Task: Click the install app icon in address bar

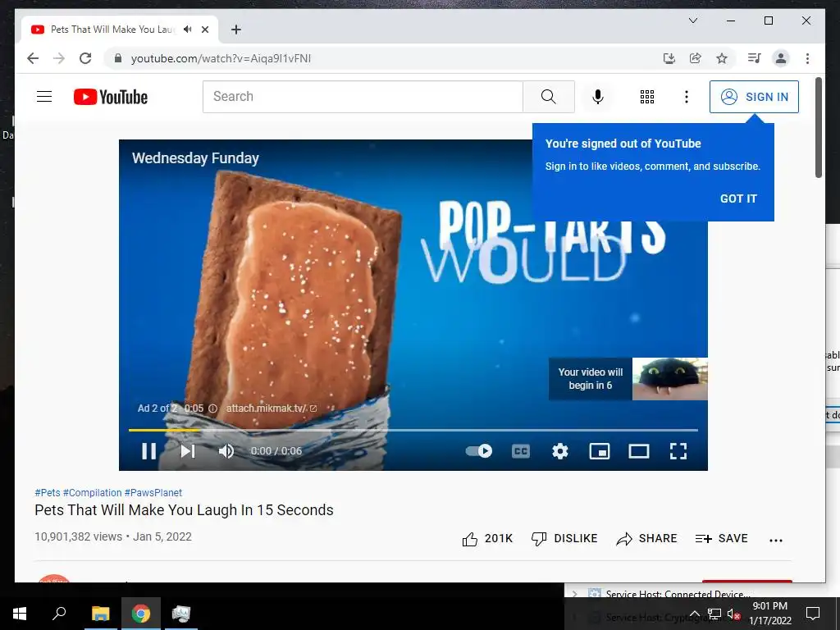Action: click(x=669, y=58)
